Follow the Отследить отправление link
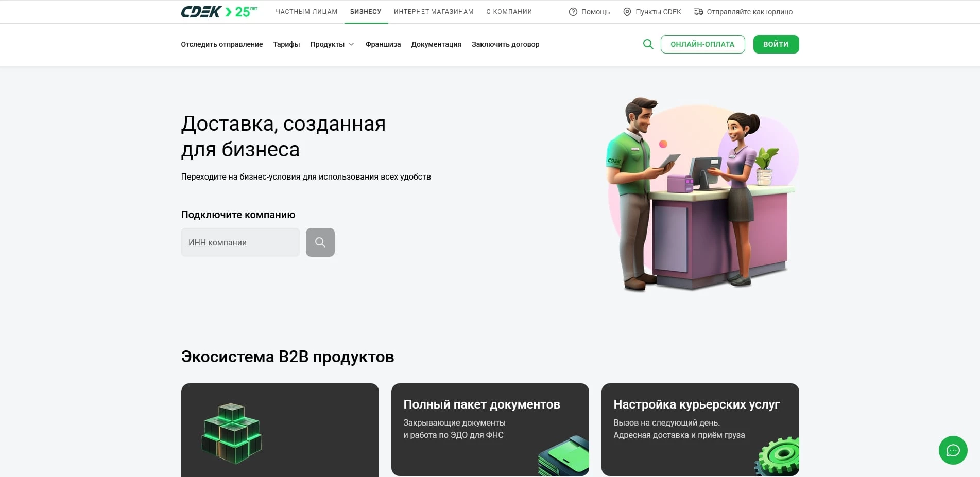Image resolution: width=980 pixels, height=477 pixels. point(221,44)
